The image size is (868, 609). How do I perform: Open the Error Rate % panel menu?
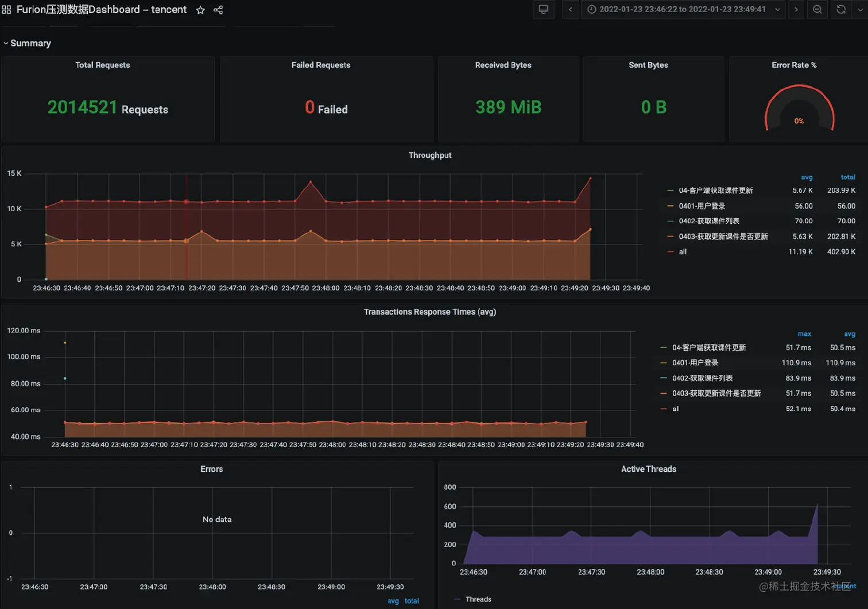(794, 65)
